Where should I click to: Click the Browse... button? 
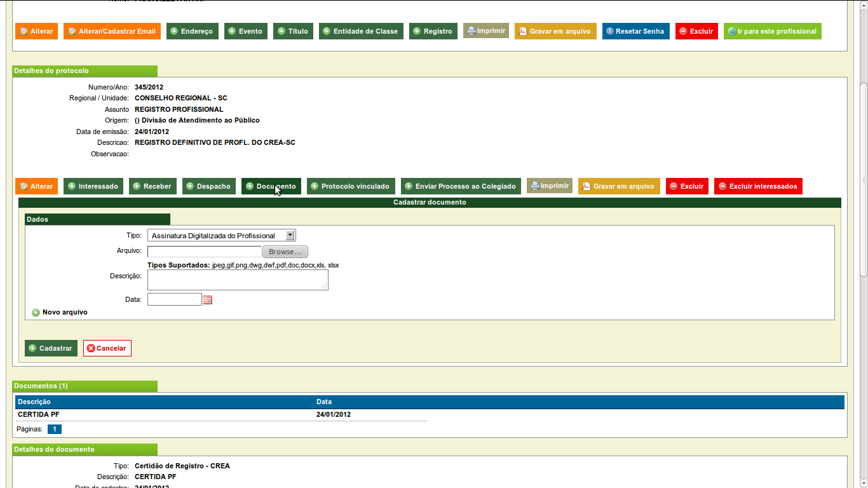(x=285, y=252)
